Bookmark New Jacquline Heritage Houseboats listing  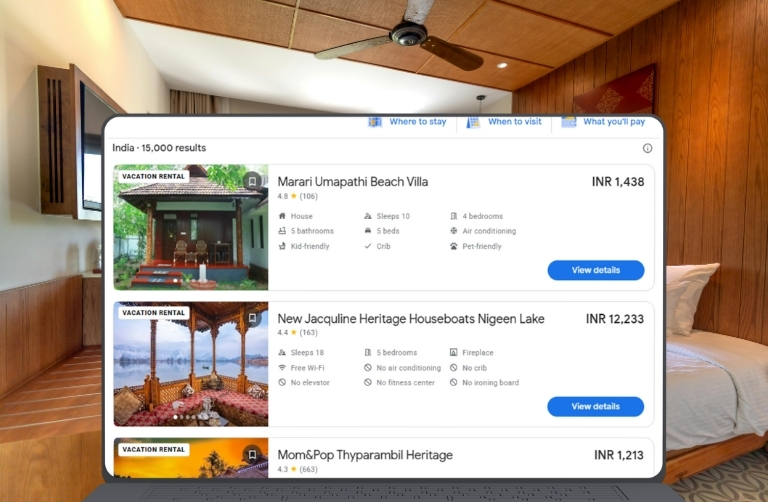point(252,318)
